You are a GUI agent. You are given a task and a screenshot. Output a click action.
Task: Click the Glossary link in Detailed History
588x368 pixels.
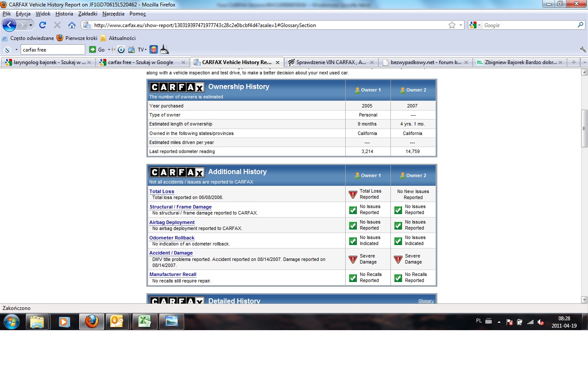click(x=426, y=301)
